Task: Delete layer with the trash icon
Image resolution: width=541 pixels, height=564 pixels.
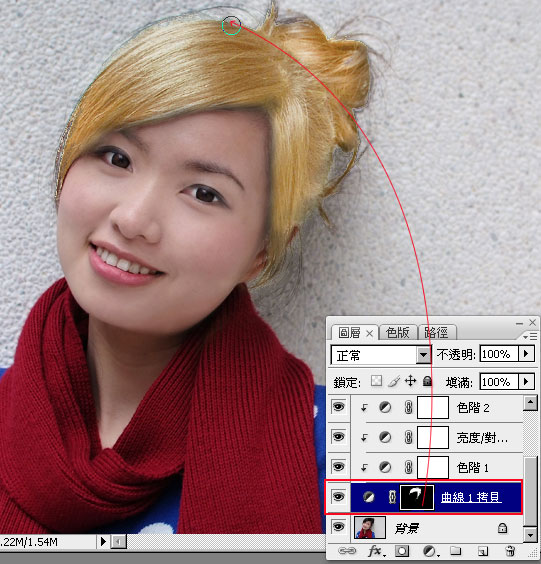Action: point(510,551)
